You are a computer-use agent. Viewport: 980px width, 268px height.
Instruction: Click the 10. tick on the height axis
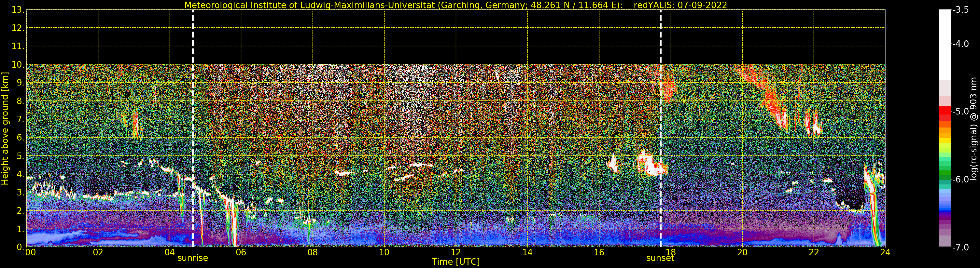click(x=18, y=65)
